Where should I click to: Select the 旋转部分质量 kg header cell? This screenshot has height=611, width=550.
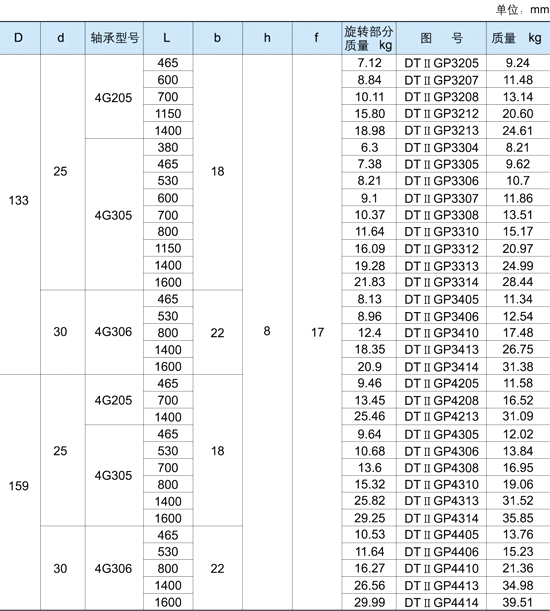369,38
